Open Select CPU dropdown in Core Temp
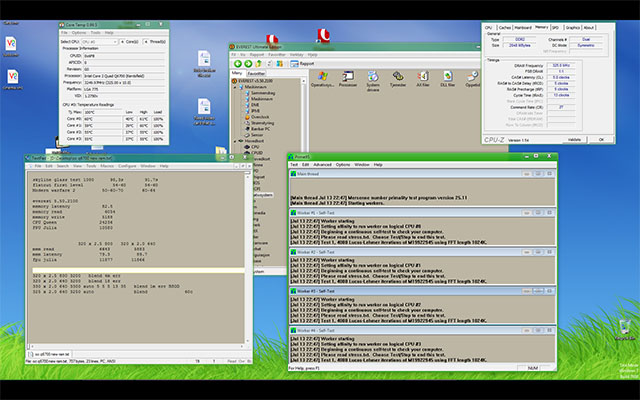This screenshot has width=640, height=400. [100, 42]
